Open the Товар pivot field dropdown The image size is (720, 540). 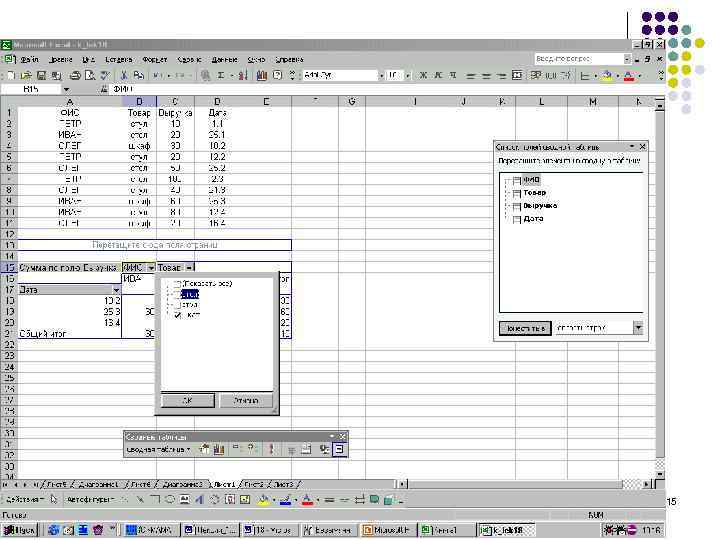pos(189,267)
